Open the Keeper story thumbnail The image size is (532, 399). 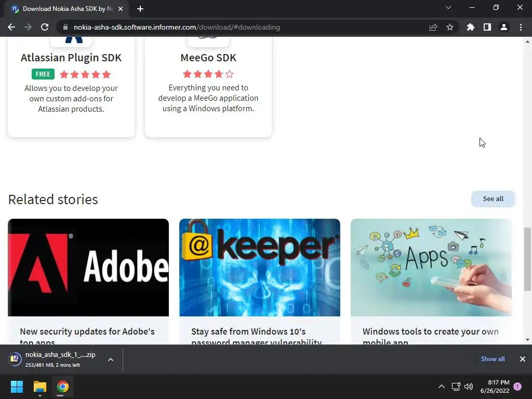[x=260, y=268]
